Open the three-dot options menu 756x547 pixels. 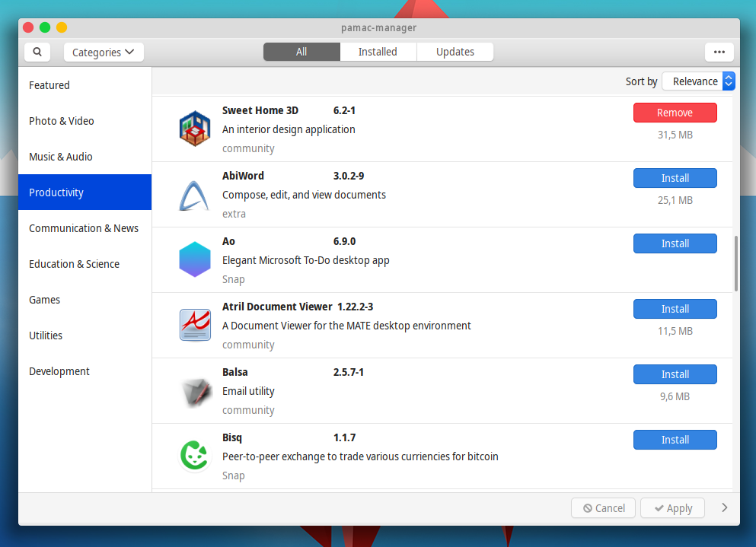click(x=719, y=52)
